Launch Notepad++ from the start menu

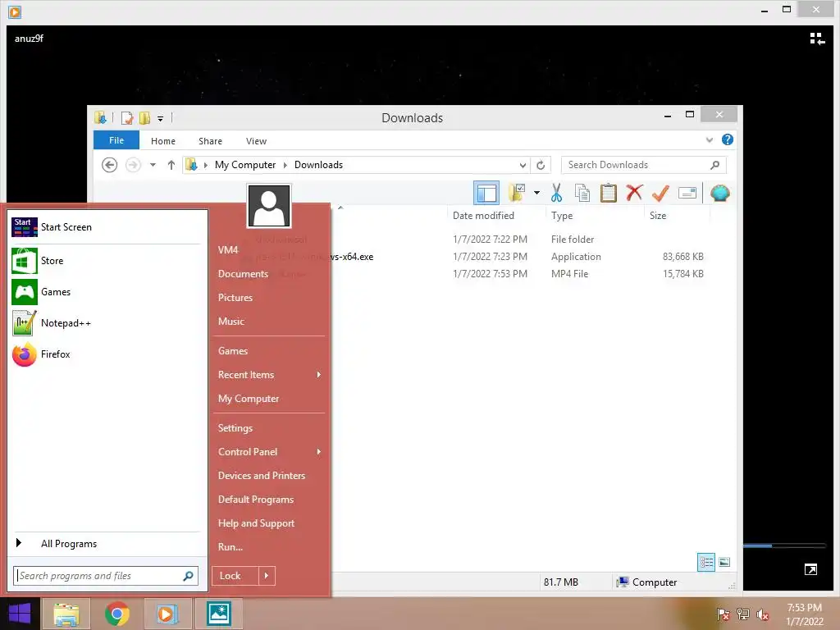[106, 323]
